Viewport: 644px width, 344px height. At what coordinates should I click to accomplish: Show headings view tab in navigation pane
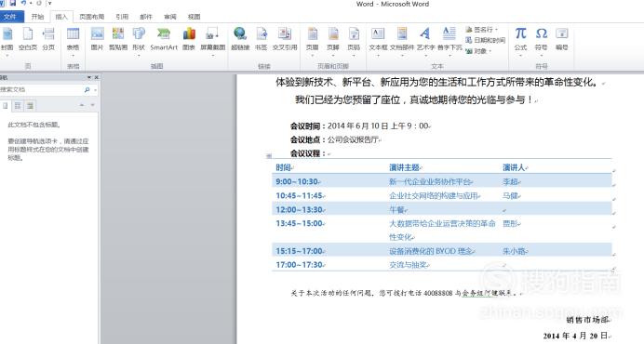pyautogui.click(x=6, y=106)
